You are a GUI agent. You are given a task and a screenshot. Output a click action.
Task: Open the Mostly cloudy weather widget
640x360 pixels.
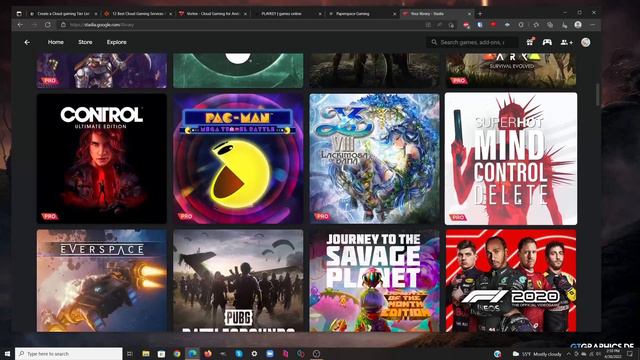(537, 354)
